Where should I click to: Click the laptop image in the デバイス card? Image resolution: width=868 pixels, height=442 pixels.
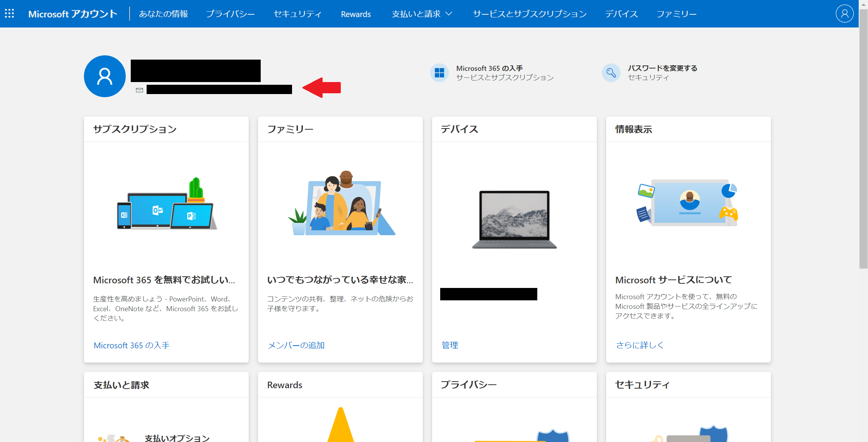pyautogui.click(x=514, y=219)
